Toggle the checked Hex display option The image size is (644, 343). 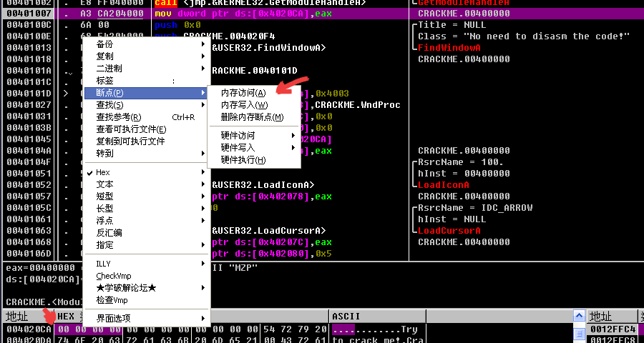tap(147, 172)
